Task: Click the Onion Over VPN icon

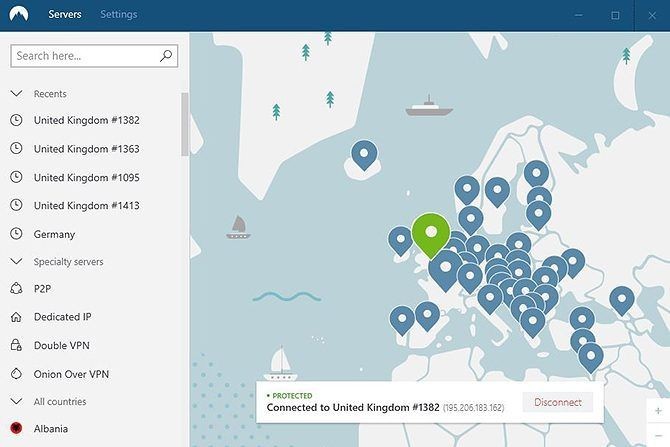Action: pyautogui.click(x=16, y=373)
